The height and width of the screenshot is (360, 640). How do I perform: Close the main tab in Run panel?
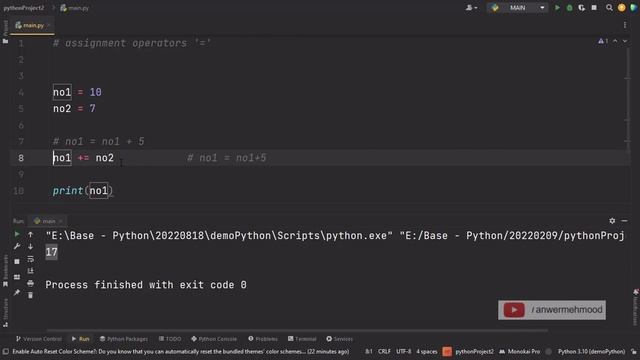[61, 221]
